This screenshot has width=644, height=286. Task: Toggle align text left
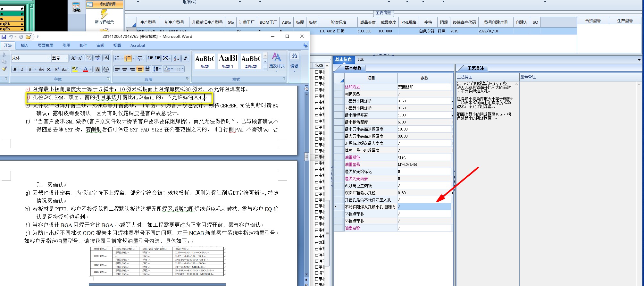pos(117,69)
